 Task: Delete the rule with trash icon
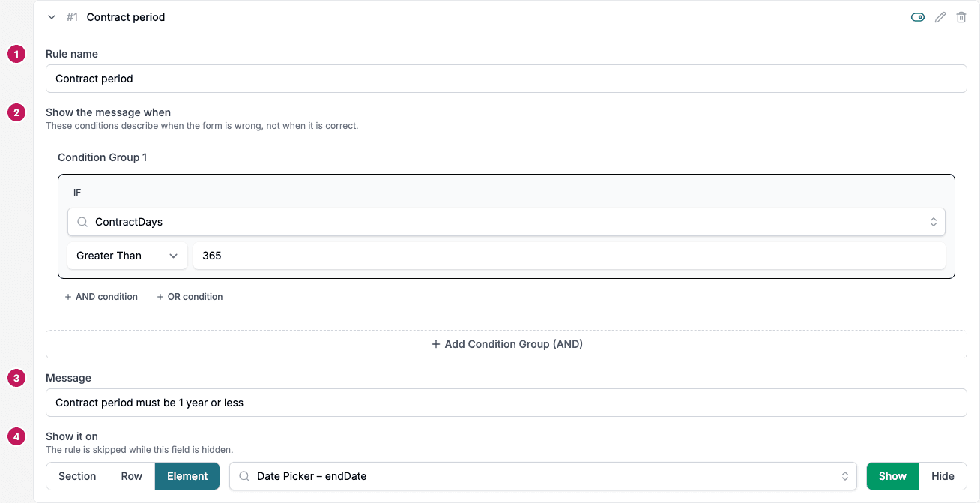coord(961,17)
